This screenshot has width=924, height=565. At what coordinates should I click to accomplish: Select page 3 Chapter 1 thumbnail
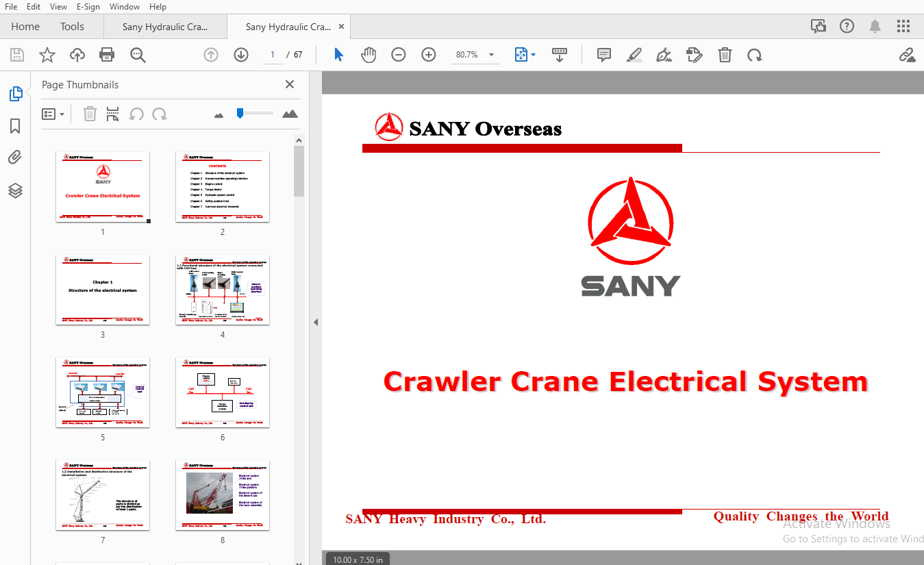tap(103, 290)
